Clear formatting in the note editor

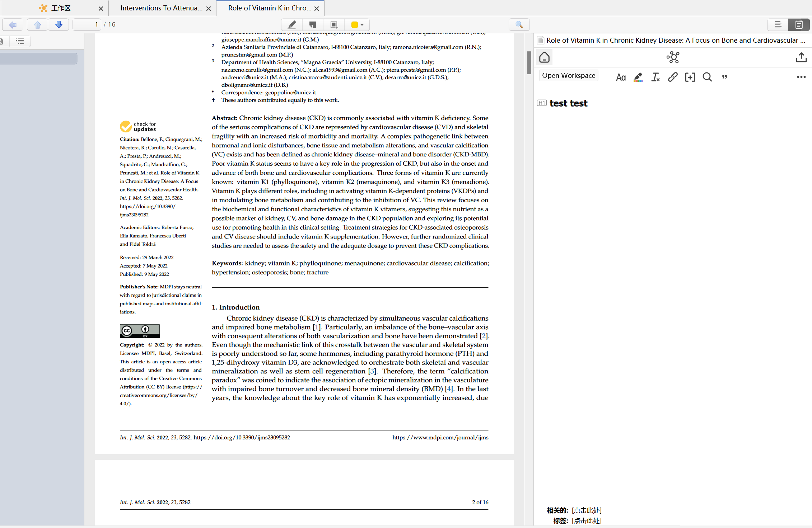pos(655,77)
